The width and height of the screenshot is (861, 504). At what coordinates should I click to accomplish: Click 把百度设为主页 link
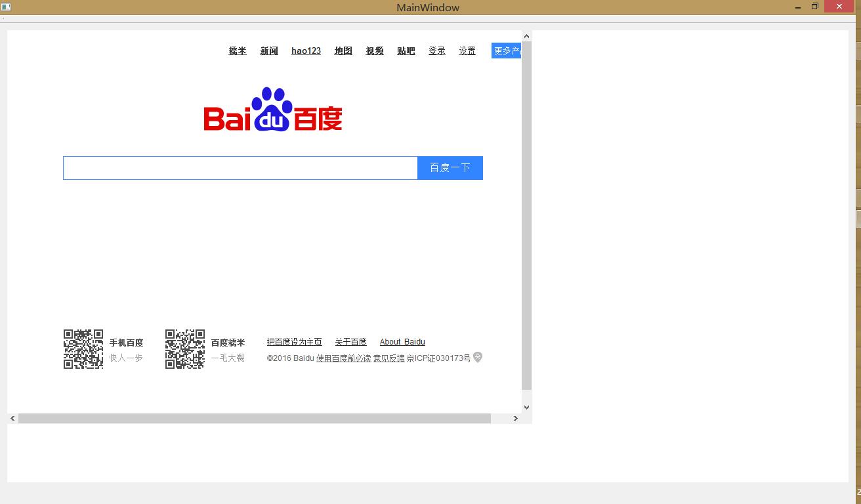tap(295, 342)
